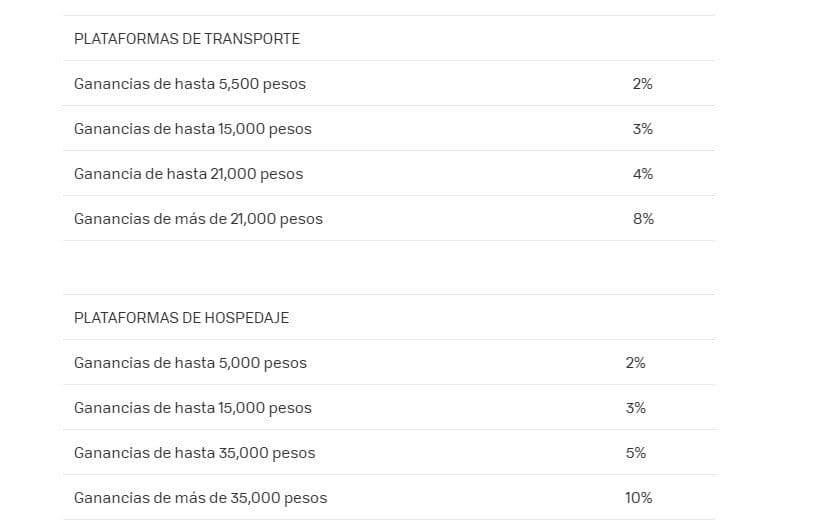This screenshot has width=825, height=532.
Task: Select the row Ganancias de más de 21,000 pesos
Action: coord(389,218)
